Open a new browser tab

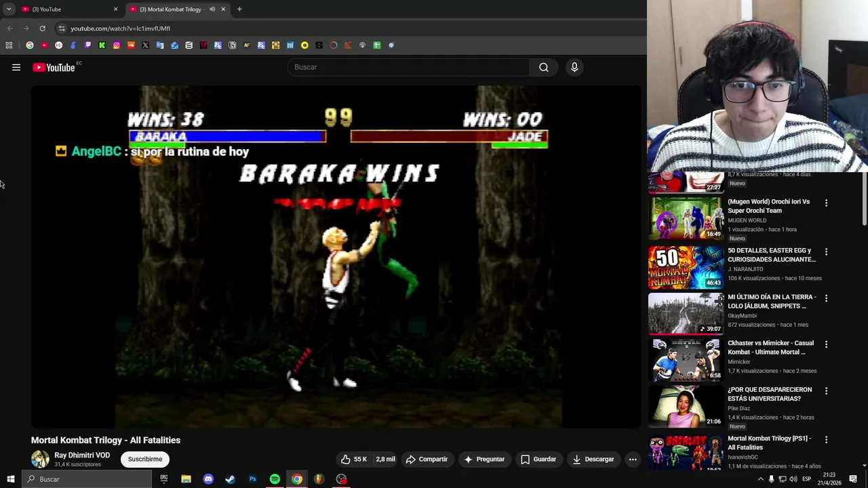pos(239,9)
